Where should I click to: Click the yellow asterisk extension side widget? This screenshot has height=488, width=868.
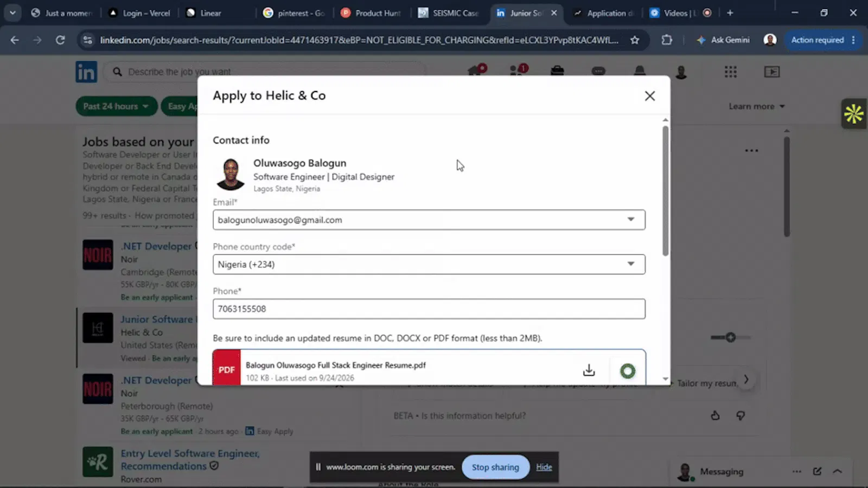[853, 113]
